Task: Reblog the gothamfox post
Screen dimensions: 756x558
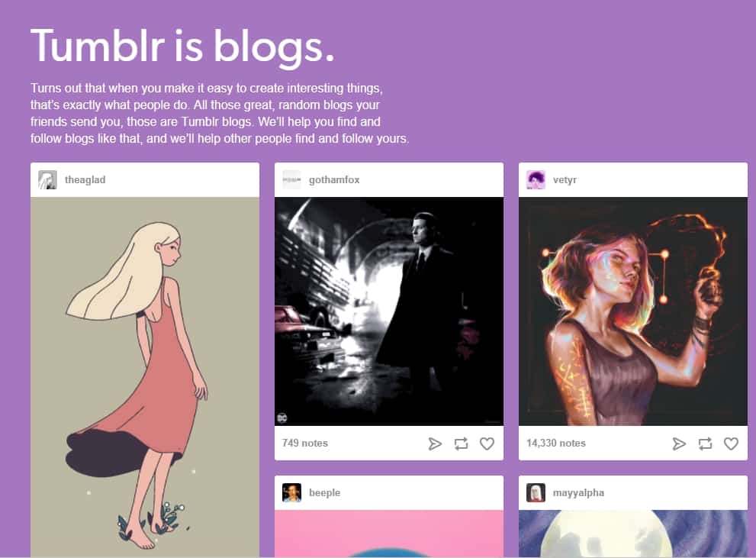Action: tap(461, 443)
